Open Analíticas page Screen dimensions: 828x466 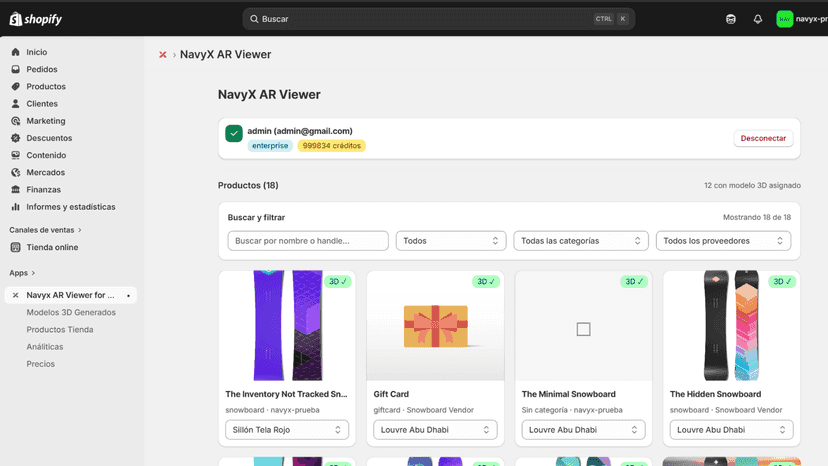tap(45, 347)
